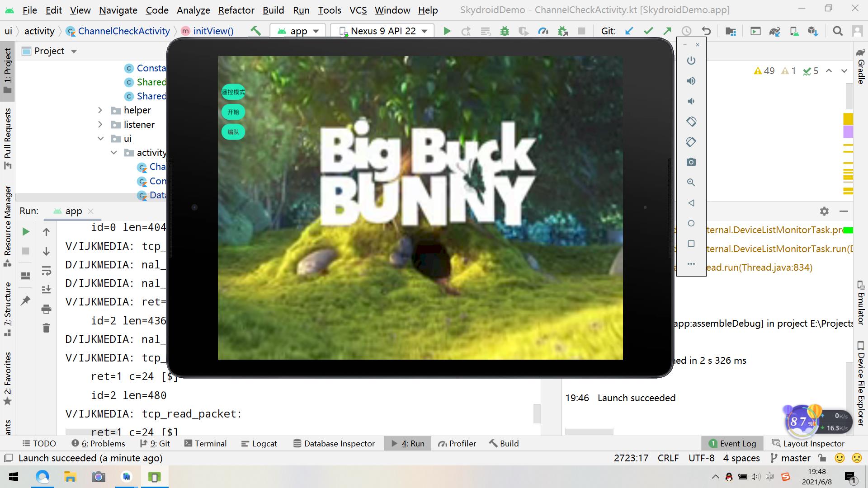Click emulator zoom magnifier icon

pyautogui.click(x=691, y=183)
